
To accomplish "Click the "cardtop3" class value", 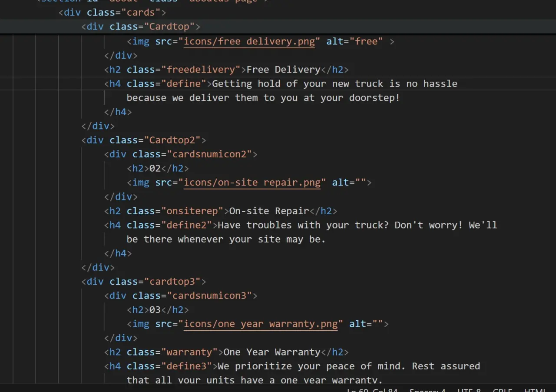I will [172, 282].
